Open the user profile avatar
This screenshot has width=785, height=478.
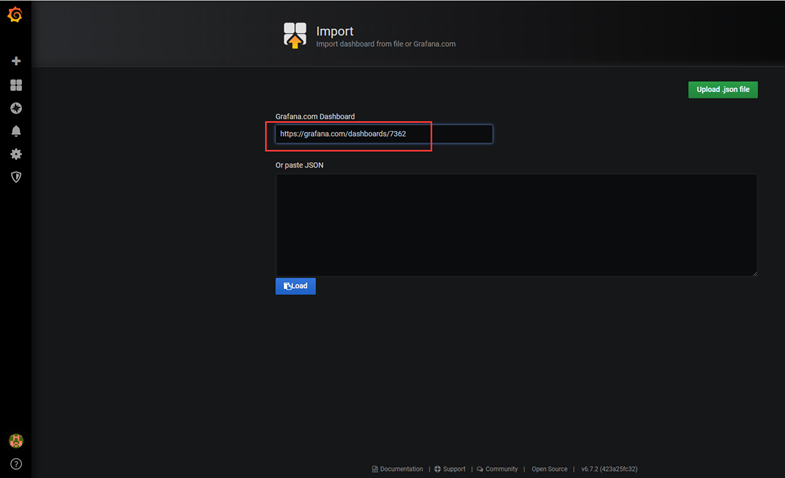coord(16,440)
